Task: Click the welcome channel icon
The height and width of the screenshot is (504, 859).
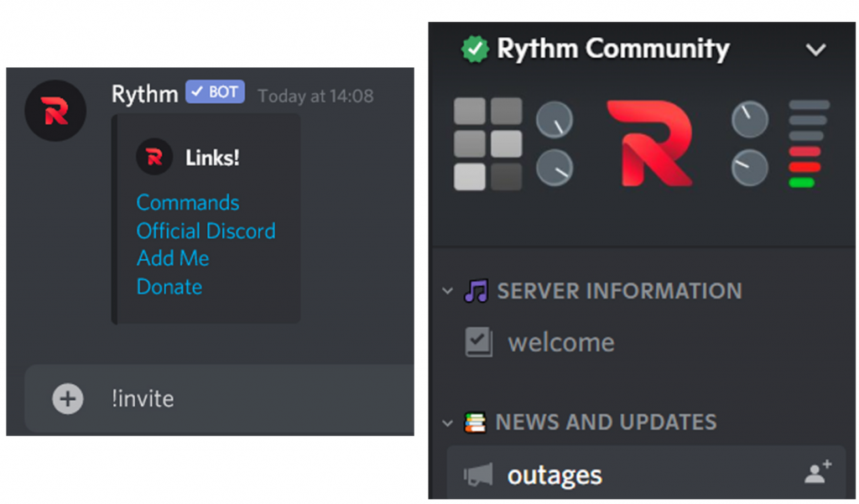Action: [x=478, y=341]
